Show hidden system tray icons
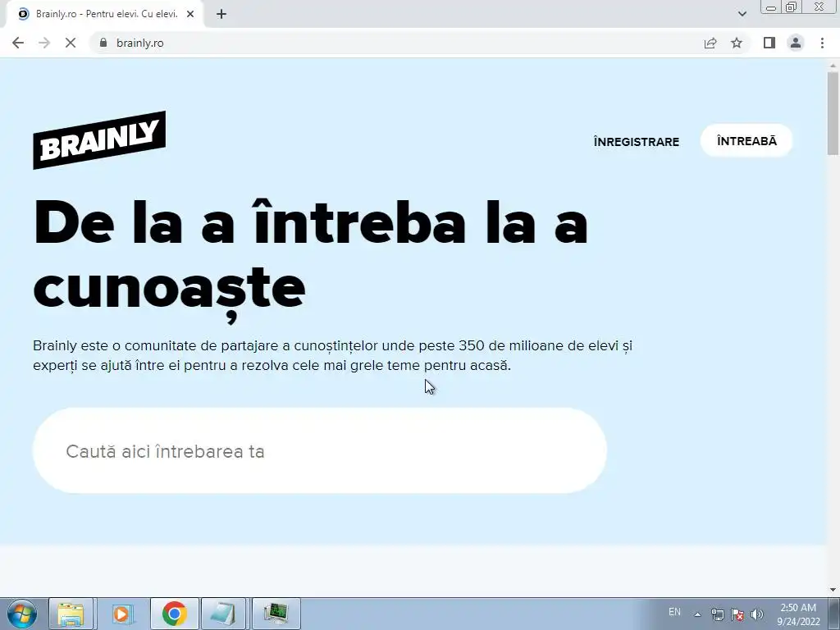The width and height of the screenshot is (840, 630). click(697, 614)
